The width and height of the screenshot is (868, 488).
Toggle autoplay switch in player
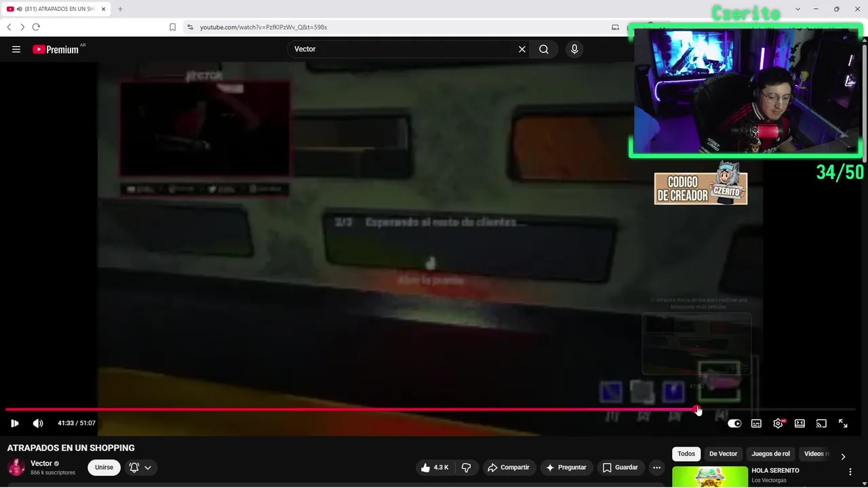coord(734,424)
